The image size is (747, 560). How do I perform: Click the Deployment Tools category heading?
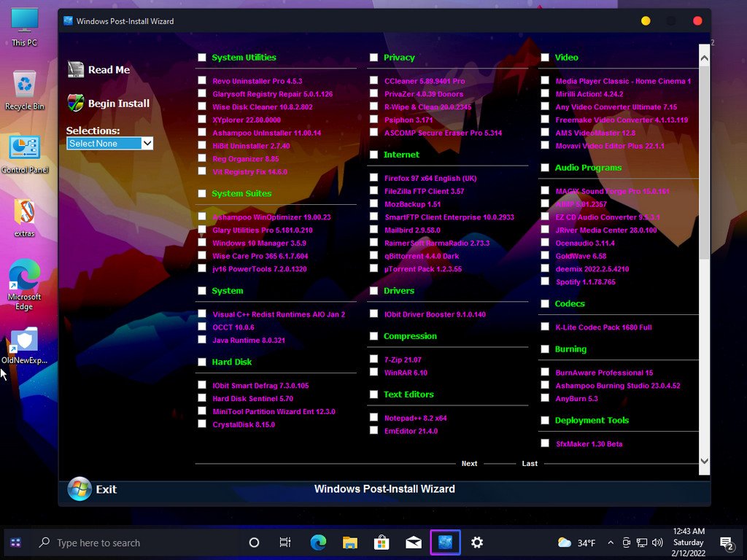tap(592, 421)
